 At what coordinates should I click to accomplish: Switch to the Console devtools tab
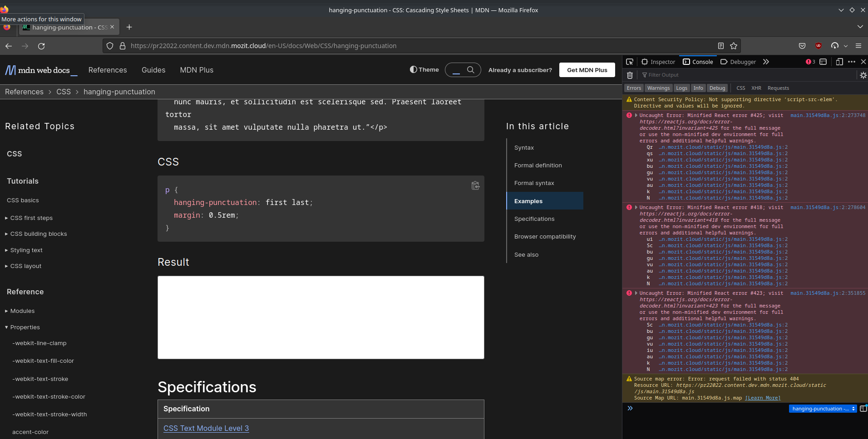(698, 62)
